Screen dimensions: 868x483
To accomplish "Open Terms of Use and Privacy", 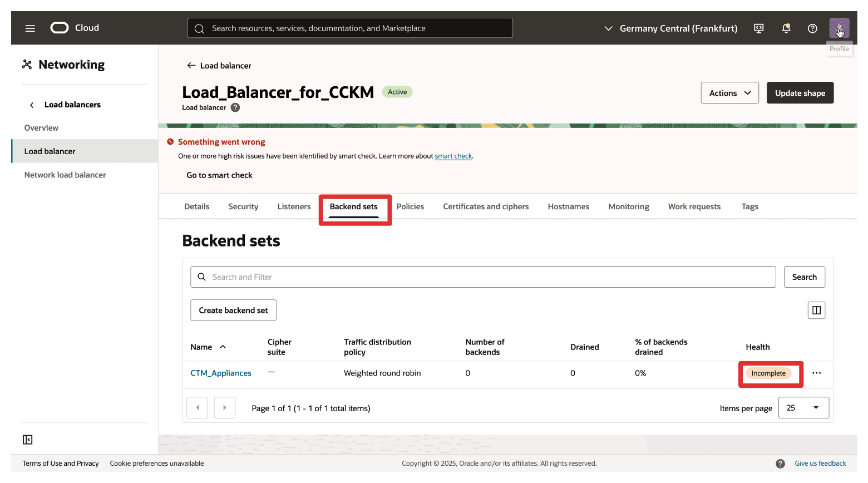I will [61, 464].
